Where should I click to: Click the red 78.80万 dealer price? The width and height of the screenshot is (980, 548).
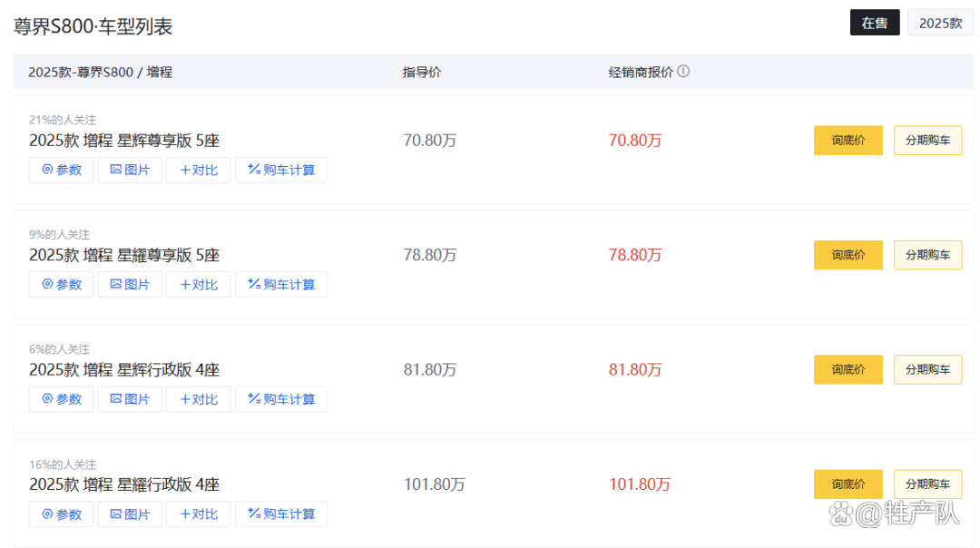tap(635, 255)
